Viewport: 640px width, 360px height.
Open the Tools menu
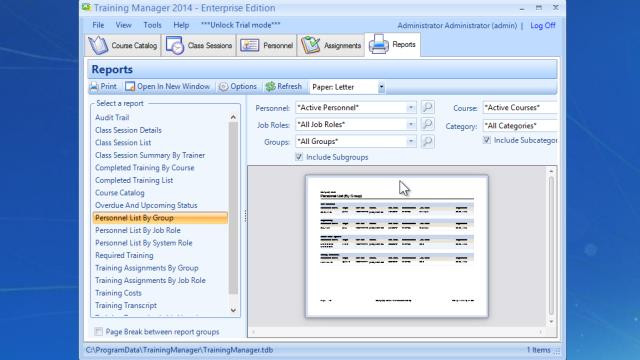coord(152,25)
